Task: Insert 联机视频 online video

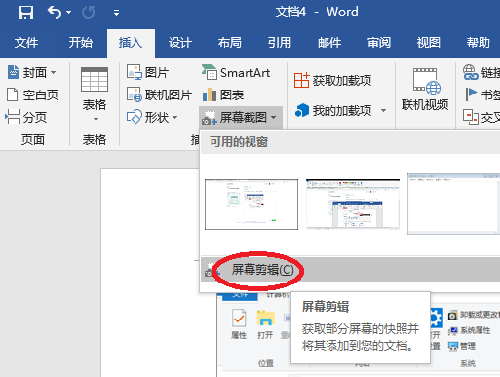Action: pyautogui.click(x=425, y=89)
